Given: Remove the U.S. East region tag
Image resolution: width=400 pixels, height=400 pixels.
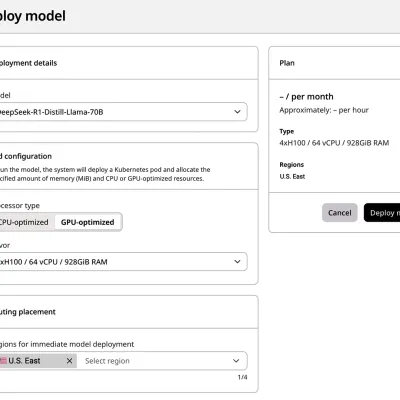Looking at the screenshot, I should (x=69, y=361).
